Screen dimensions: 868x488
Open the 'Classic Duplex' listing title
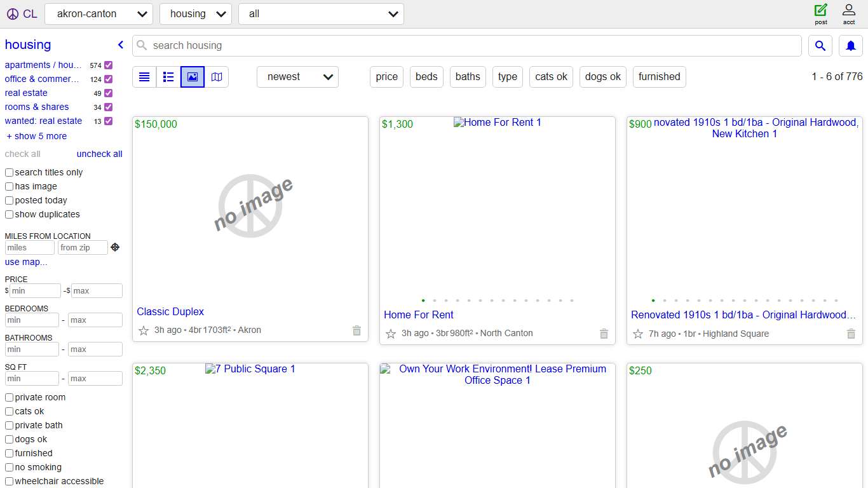[170, 311]
